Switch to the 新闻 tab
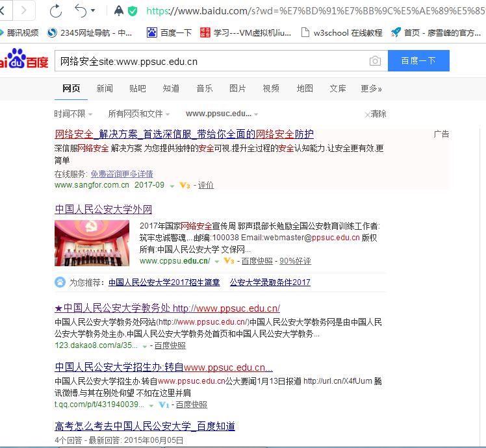The image size is (486, 448). [x=105, y=88]
